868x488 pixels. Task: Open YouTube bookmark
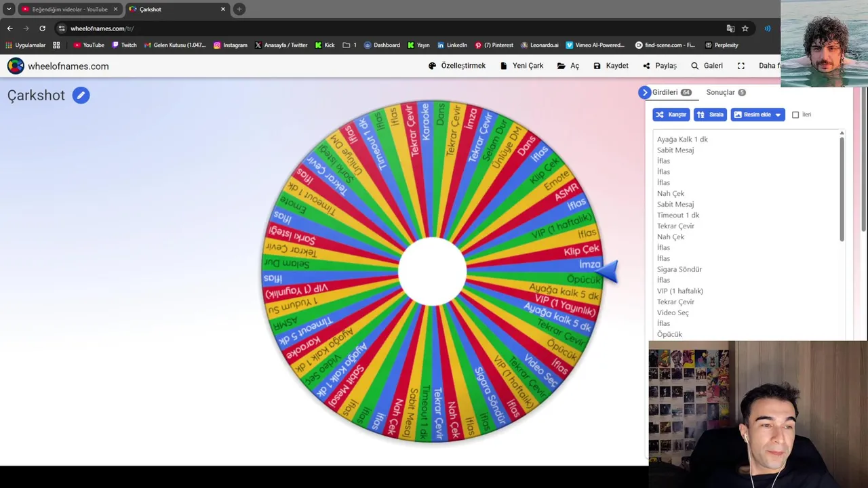coord(89,45)
